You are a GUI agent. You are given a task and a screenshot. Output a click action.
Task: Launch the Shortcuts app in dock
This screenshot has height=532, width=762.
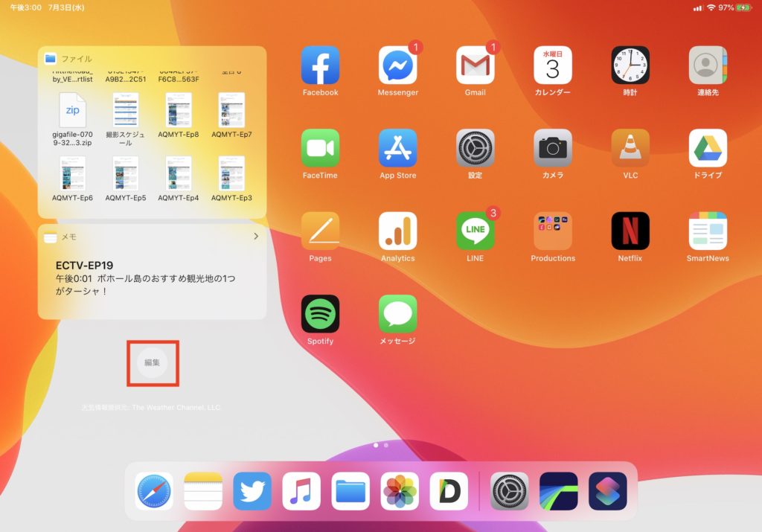[607, 491]
